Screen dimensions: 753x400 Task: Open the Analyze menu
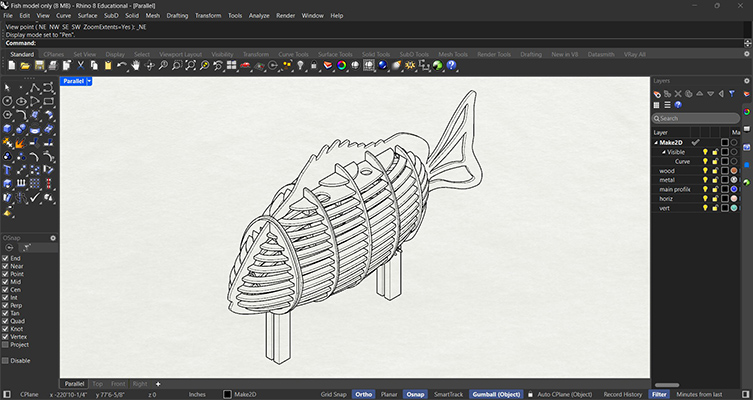[258, 16]
